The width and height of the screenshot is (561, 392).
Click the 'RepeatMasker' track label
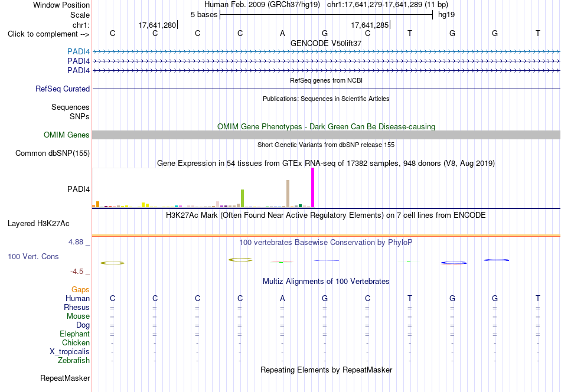pyautogui.click(x=65, y=378)
